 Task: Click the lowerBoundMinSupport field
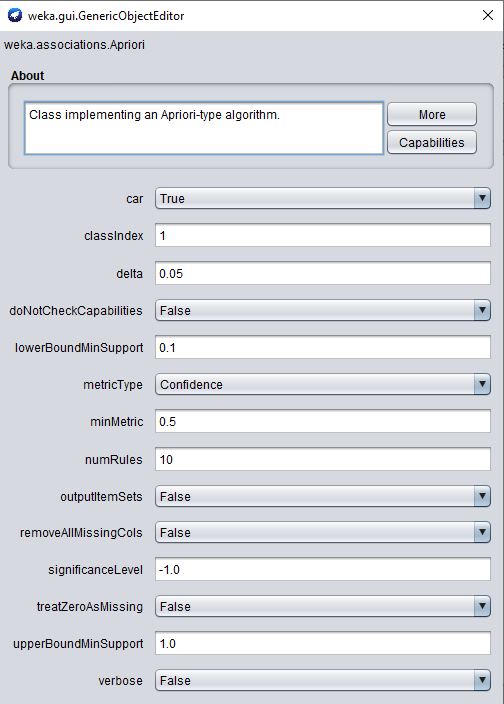(323, 348)
